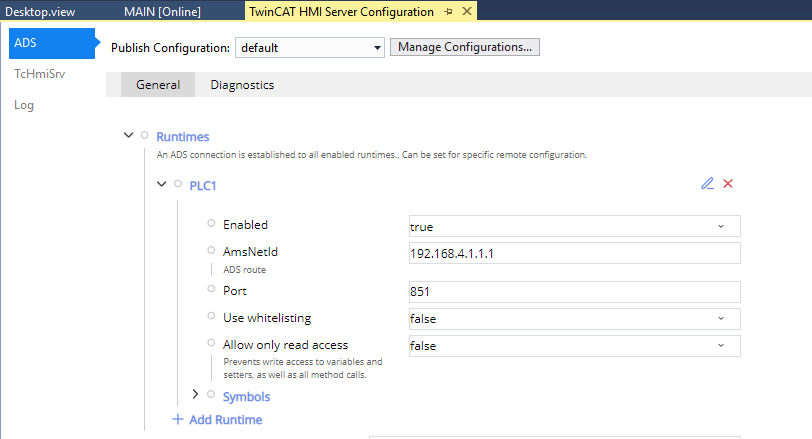
Task: Switch to the Desktop.view document tab
Action: (x=40, y=11)
